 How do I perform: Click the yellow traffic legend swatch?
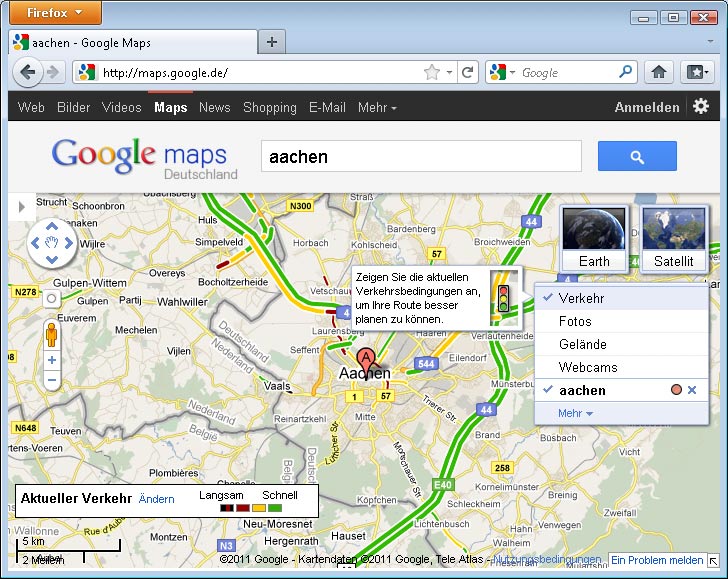pos(259,508)
